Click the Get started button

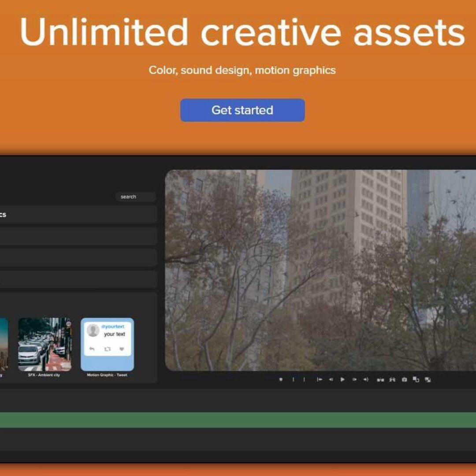click(242, 110)
